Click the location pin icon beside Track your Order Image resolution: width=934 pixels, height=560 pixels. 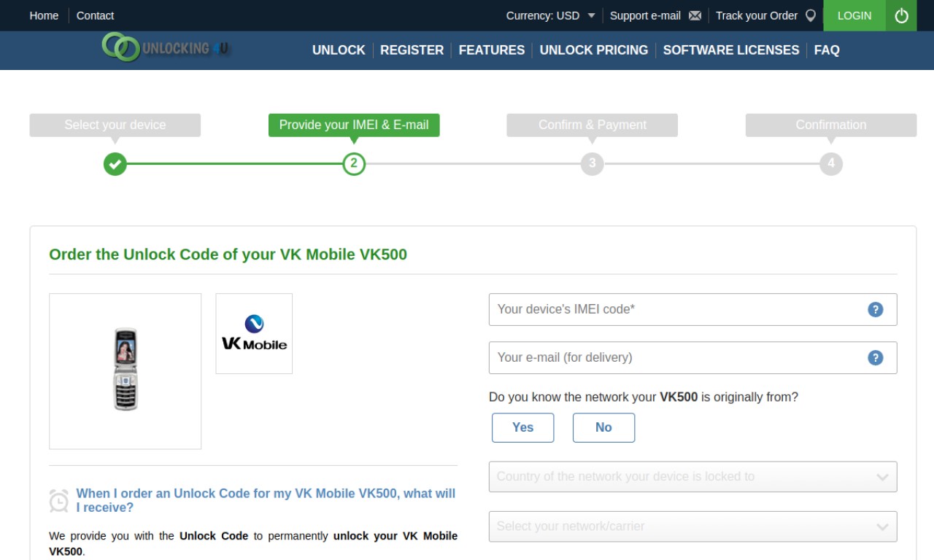810,15
